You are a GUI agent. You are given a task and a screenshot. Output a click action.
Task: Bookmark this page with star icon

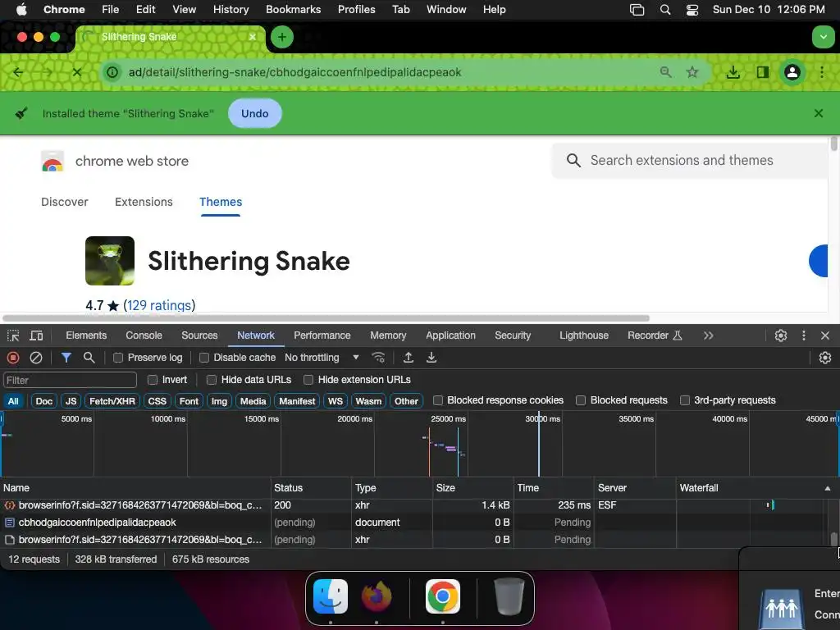click(692, 72)
